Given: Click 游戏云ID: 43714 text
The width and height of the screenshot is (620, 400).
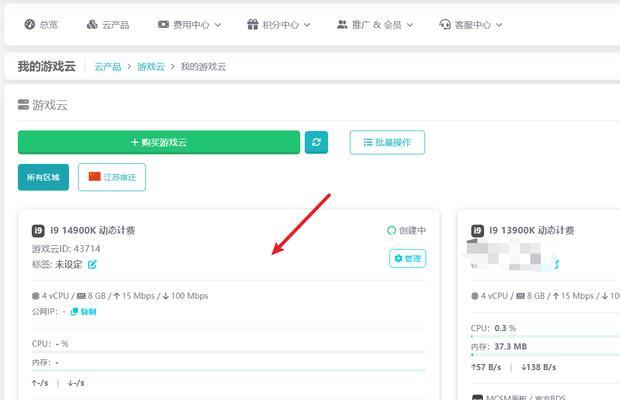Looking at the screenshot, I should [66, 249].
